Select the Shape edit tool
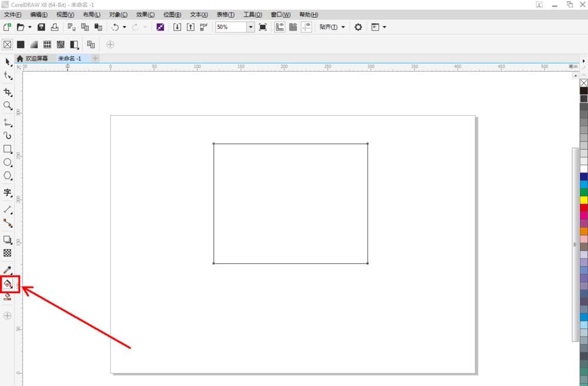 click(8, 76)
